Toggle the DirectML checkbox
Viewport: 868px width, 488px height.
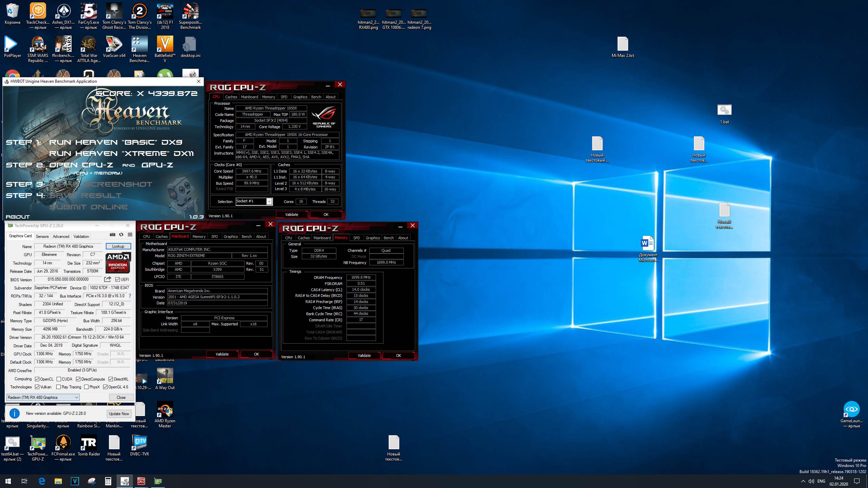coord(111,379)
